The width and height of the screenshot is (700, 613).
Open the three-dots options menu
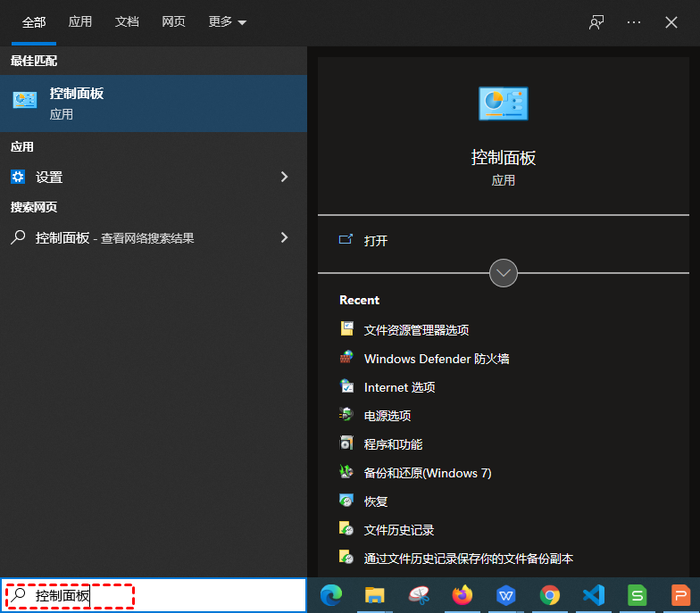[634, 22]
